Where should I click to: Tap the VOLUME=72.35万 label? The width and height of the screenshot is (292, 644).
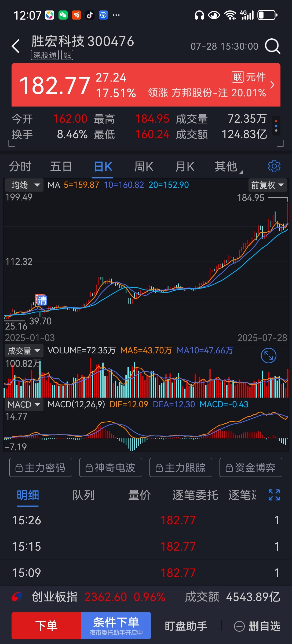click(x=82, y=350)
